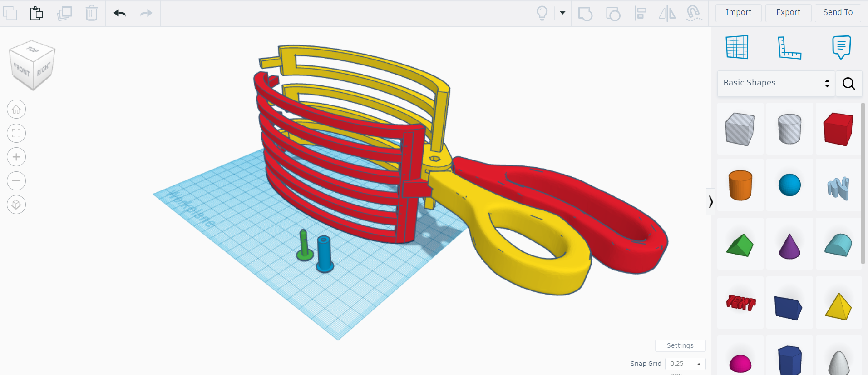Click the shape search magnifier icon
This screenshot has height=375, width=868.
click(x=848, y=83)
